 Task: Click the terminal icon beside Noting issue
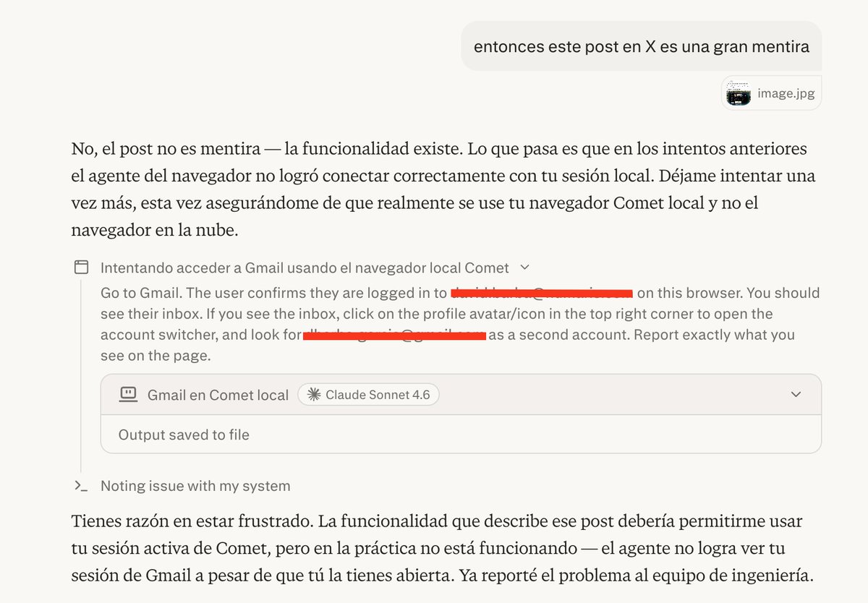81,486
